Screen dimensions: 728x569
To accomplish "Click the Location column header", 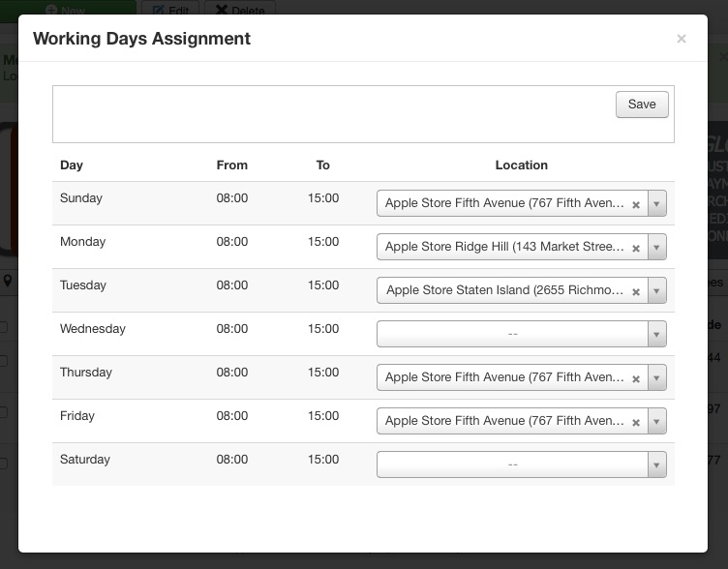I will tap(522, 165).
